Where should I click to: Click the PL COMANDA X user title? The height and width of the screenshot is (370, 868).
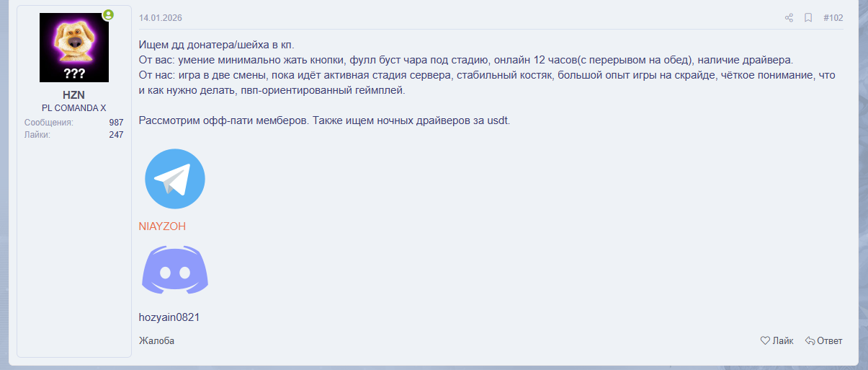coord(74,108)
